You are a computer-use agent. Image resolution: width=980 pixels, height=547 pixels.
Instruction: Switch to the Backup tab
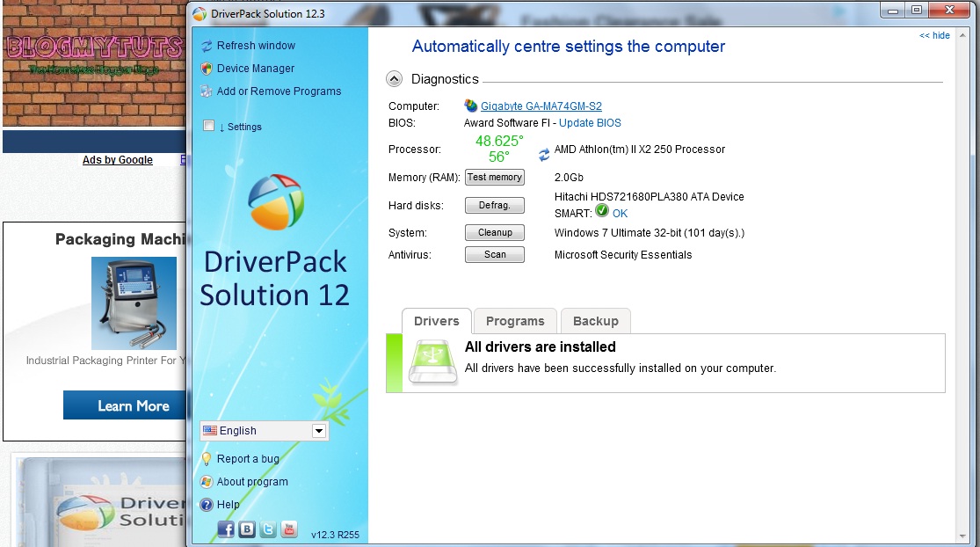pos(596,321)
